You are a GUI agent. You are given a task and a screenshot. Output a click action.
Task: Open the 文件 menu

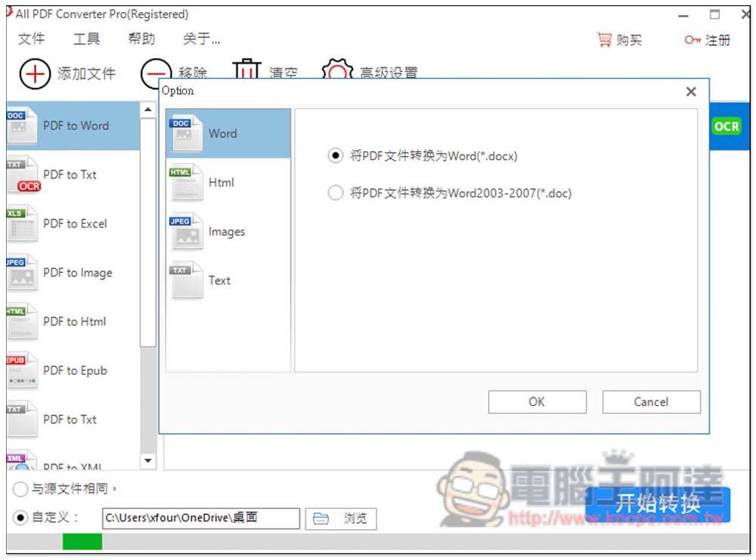pos(31,39)
